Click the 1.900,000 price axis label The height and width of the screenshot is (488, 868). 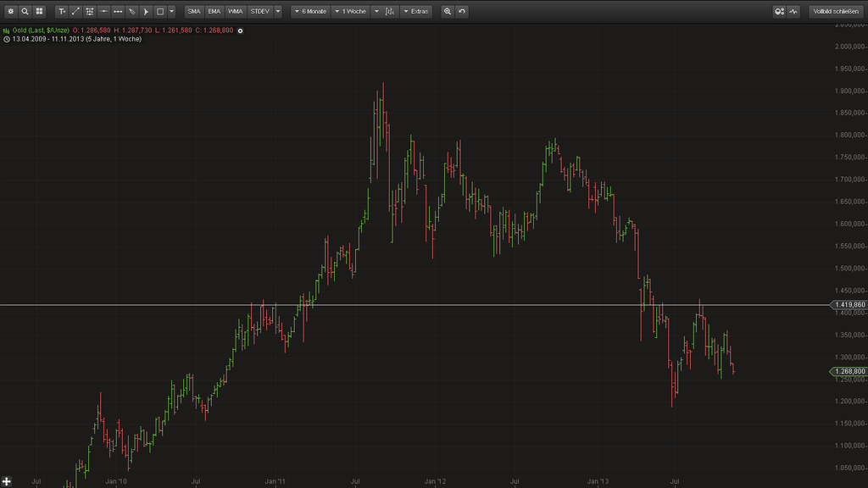click(849, 91)
